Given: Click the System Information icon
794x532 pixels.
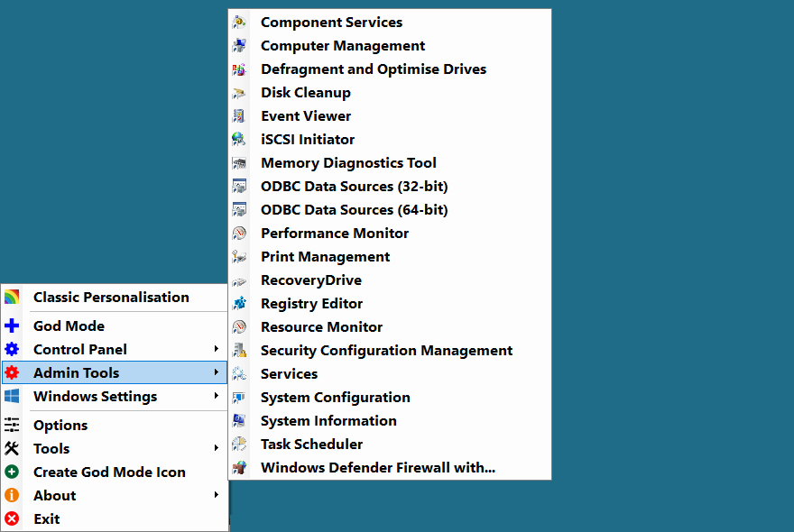Looking at the screenshot, I should (x=239, y=420).
